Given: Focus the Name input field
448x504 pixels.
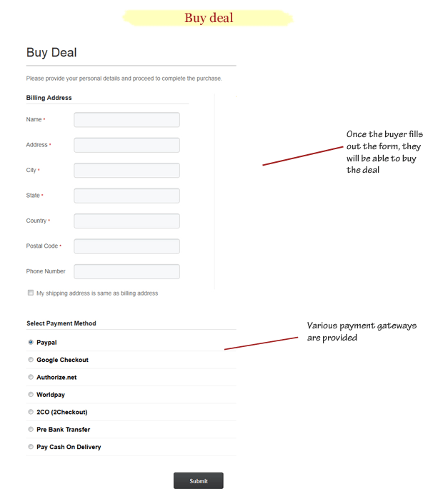Looking at the screenshot, I should [x=126, y=119].
